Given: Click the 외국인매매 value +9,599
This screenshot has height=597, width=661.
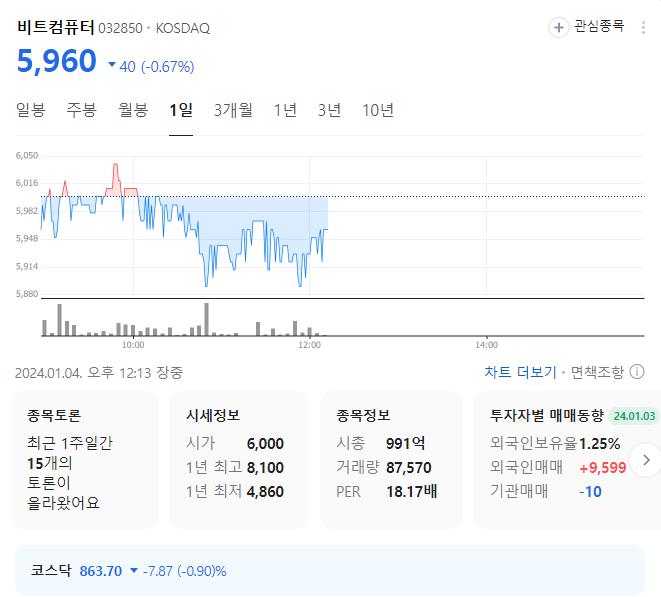Looking at the screenshot, I should 603,468.
